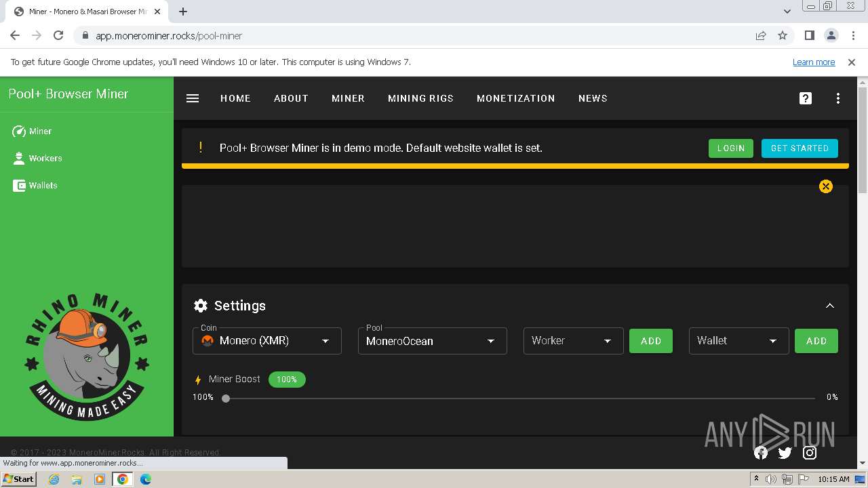
Task: Select Workers in the sidebar
Action: pyautogui.click(x=45, y=158)
